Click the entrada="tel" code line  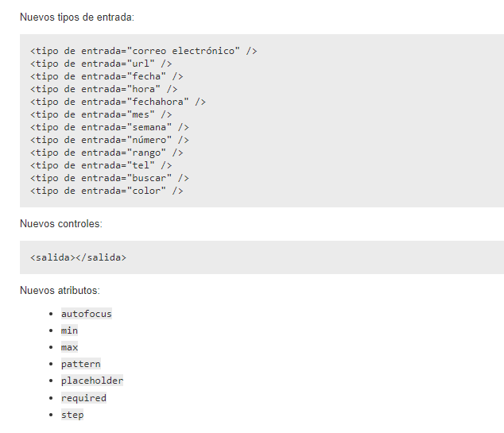tap(101, 165)
